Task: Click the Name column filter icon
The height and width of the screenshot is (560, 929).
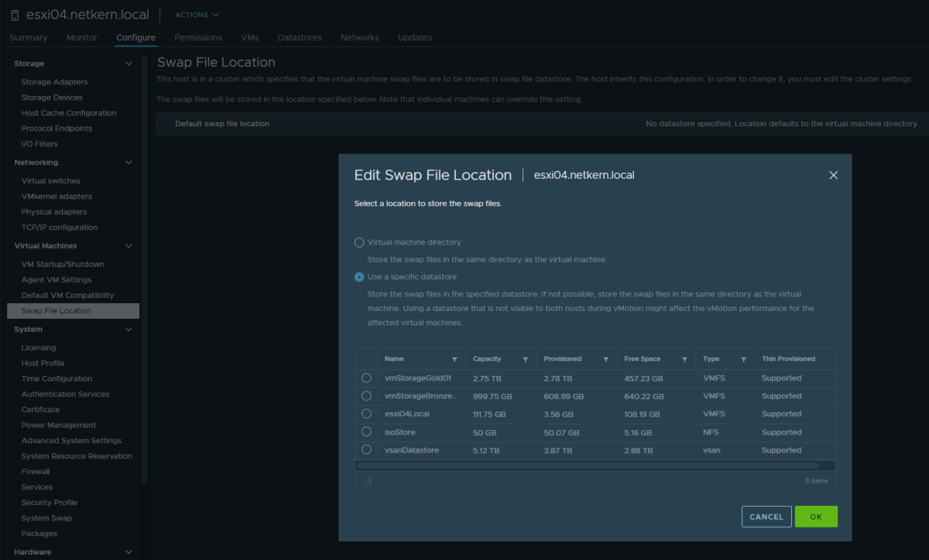Action: pyautogui.click(x=454, y=360)
